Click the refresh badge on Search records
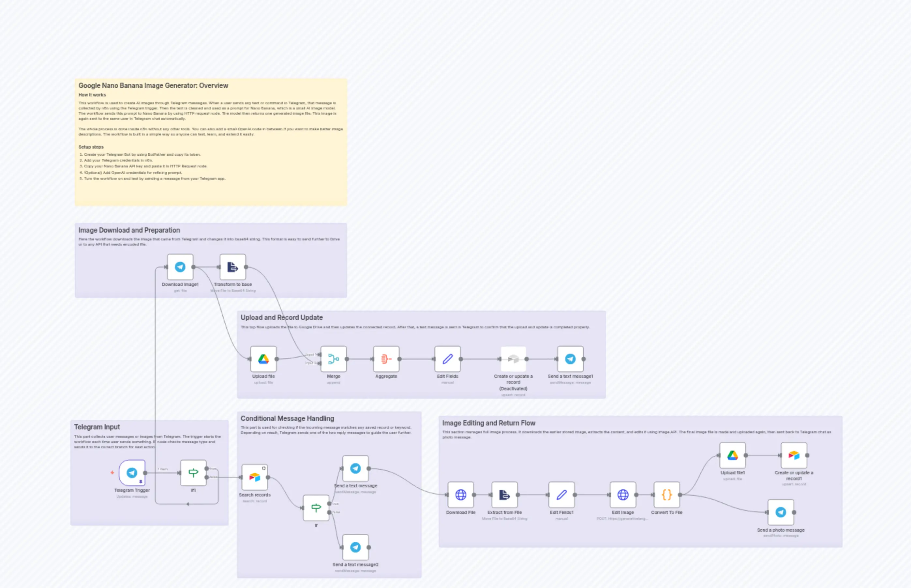Viewport: 911px width, 588px height. 264,467
